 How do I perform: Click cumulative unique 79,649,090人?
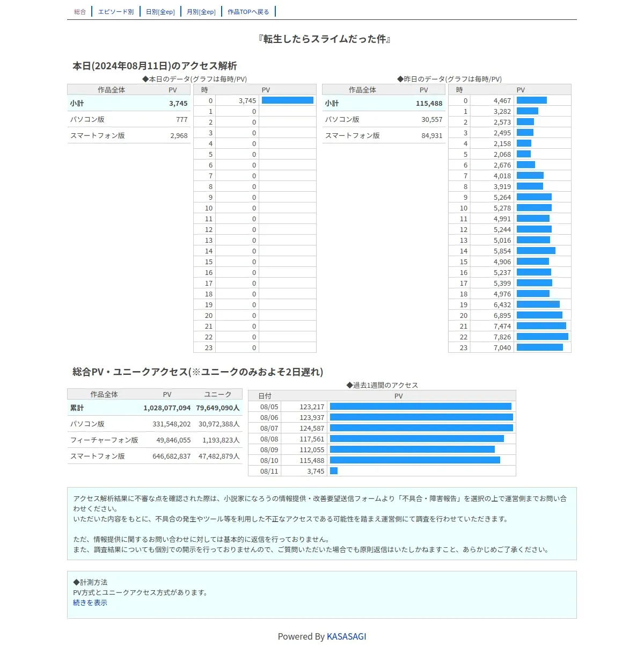(218, 408)
